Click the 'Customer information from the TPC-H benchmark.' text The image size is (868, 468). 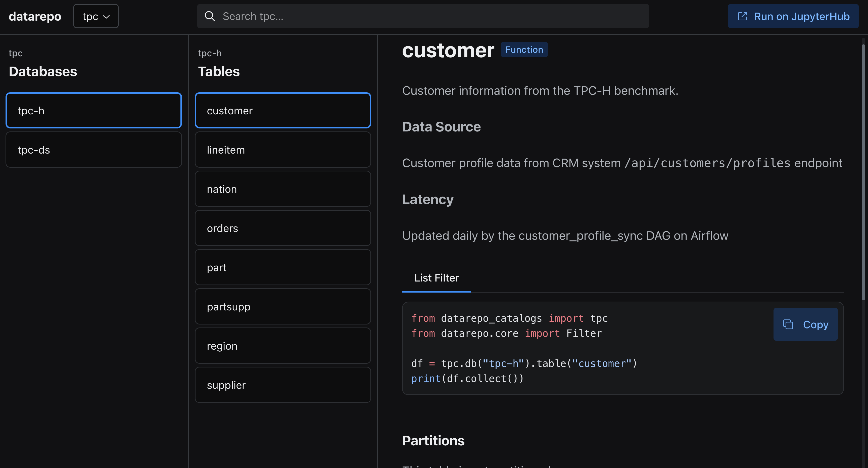(x=540, y=91)
